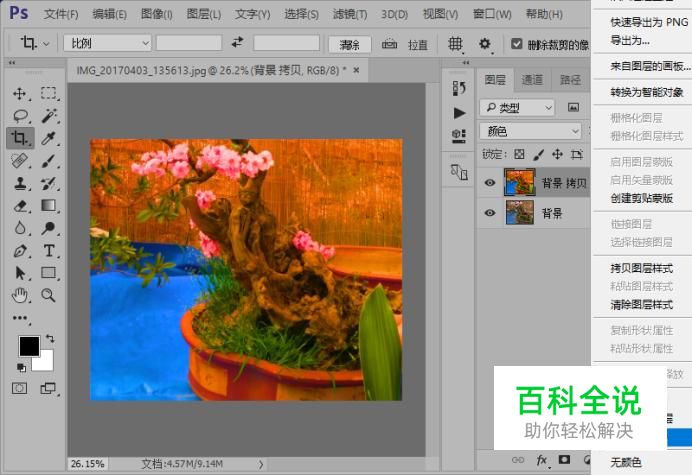Click the Straighten tool icon
This screenshot has width=692, height=475.
tap(389, 44)
